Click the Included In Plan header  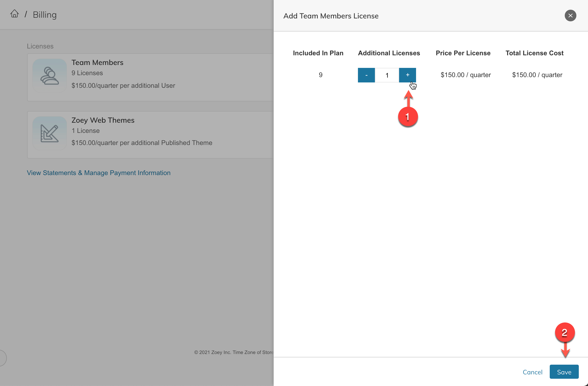[x=318, y=53]
